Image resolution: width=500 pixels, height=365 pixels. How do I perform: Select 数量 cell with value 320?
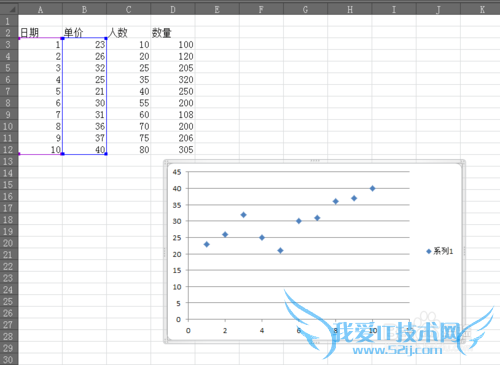click(173, 79)
